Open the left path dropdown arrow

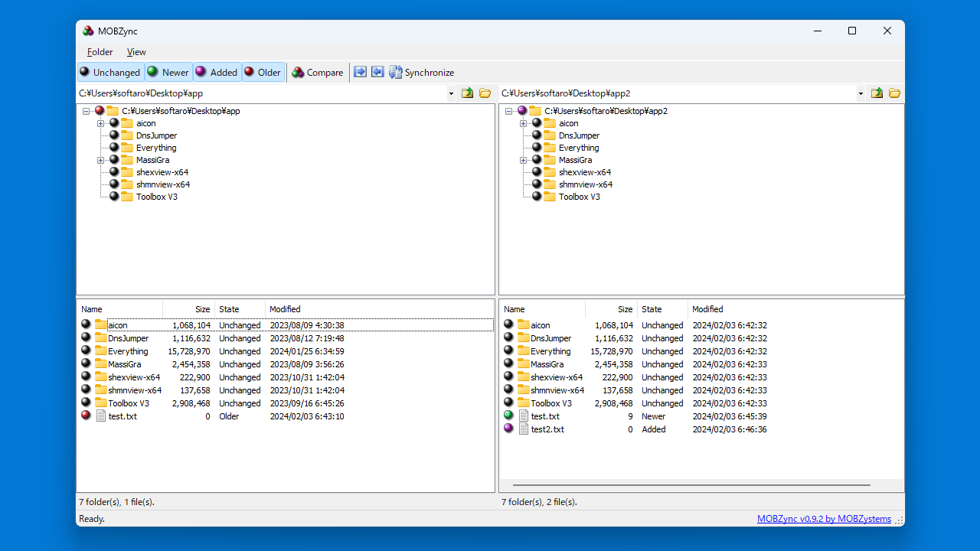pyautogui.click(x=451, y=93)
